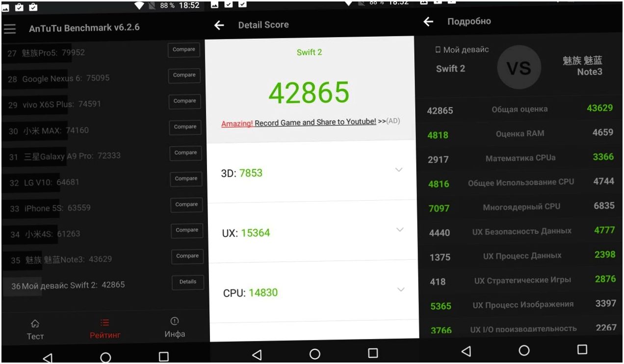Screen dimensions: 624x364
Task: Select ranking row 28 Google Nexus 6: 75095
Action: (59, 78)
